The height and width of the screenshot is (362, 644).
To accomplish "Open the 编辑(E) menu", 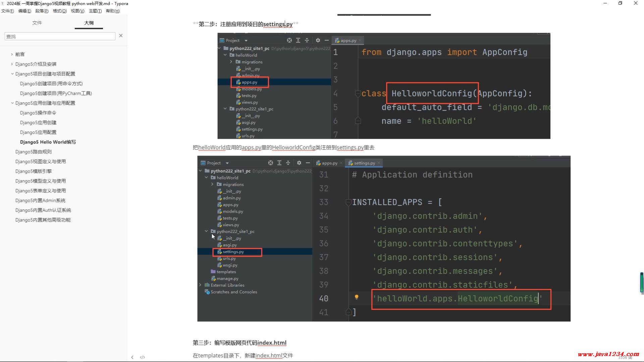I will (x=24, y=11).
